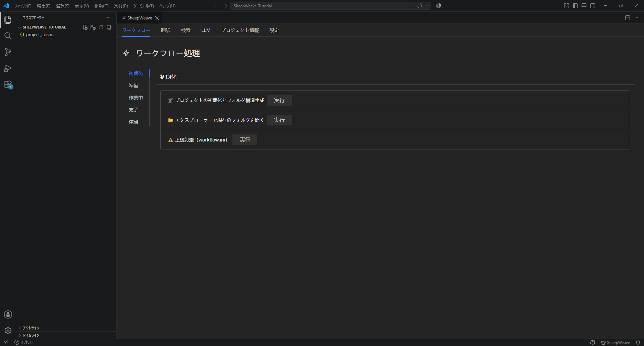Select the 体験 workflow step
The height and width of the screenshot is (346, 644).
point(133,122)
